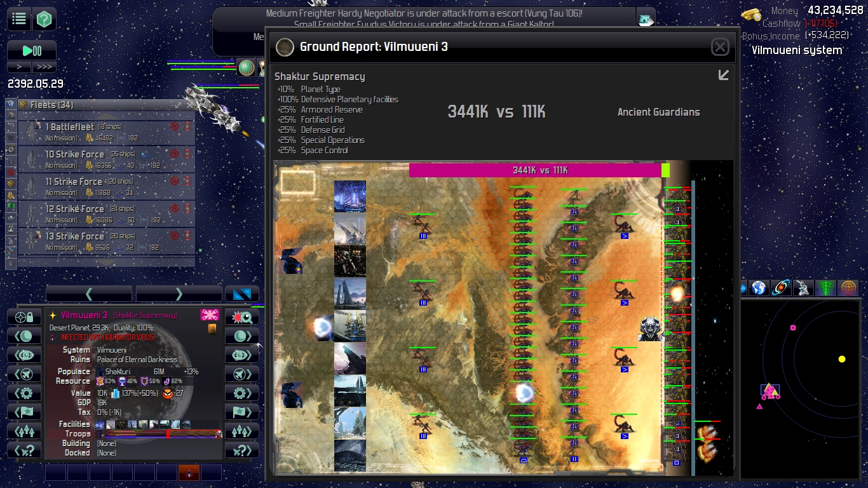The width and height of the screenshot is (868, 488).
Task: Select the red circle sidebar tab
Action: [11, 172]
